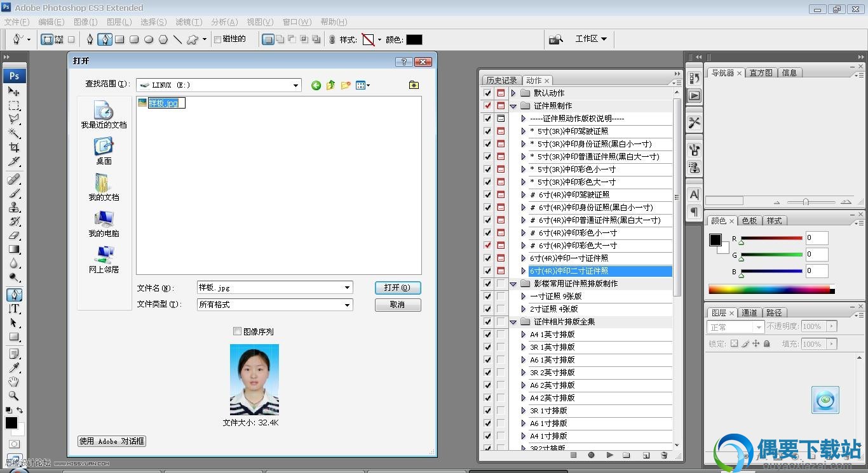Open the 滤镜(T) menu
The image size is (868, 473).
[x=188, y=22]
